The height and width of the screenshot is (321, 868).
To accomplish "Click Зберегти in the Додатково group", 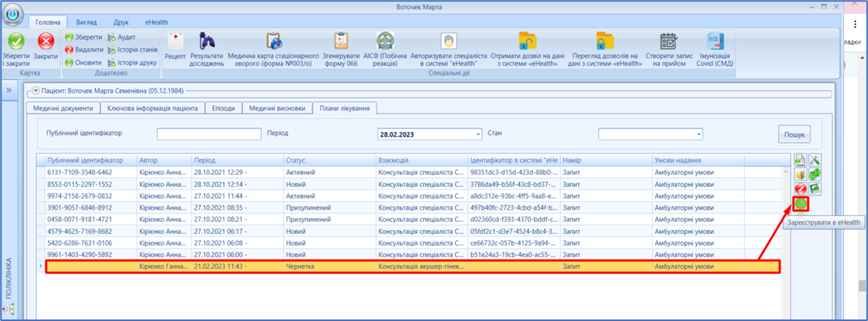I will click(84, 37).
